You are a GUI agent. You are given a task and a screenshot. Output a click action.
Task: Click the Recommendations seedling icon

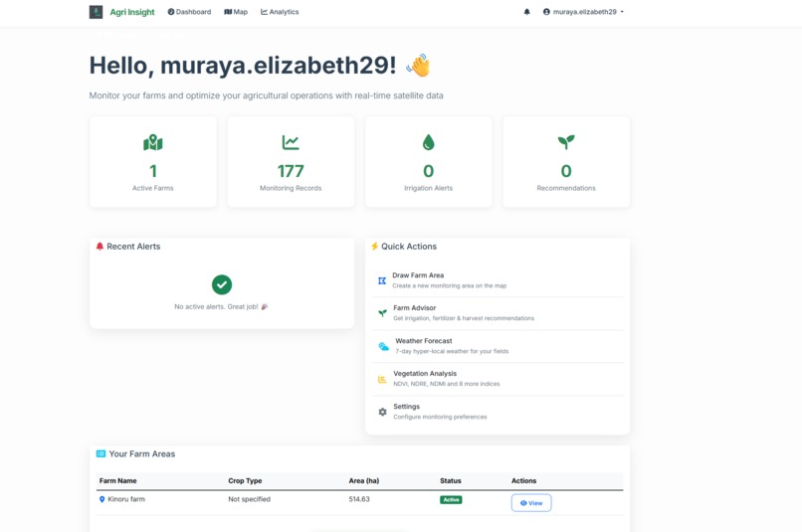point(566,142)
